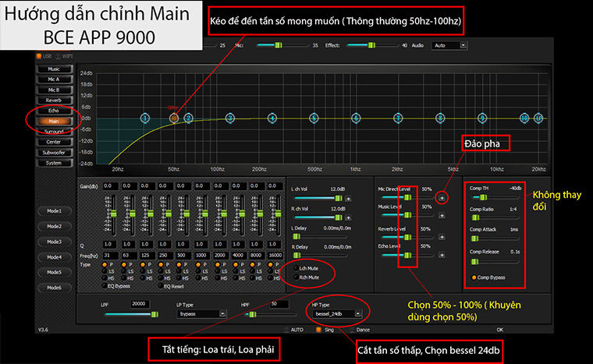Click the 16000 frequency field
The width and height of the screenshot is (593, 364).
coord(275,256)
